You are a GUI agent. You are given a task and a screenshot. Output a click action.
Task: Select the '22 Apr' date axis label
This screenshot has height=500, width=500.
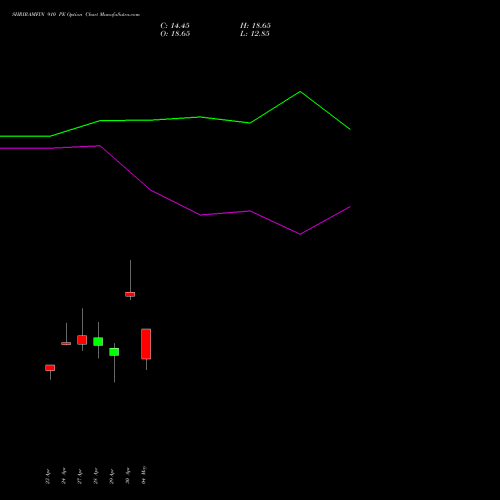(48, 477)
